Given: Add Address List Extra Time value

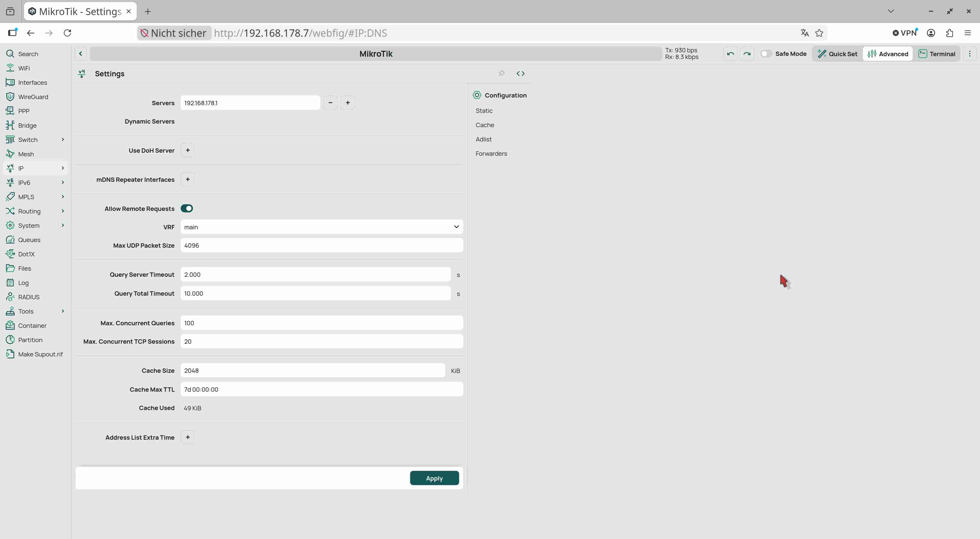Looking at the screenshot, I should click(188, 437).
